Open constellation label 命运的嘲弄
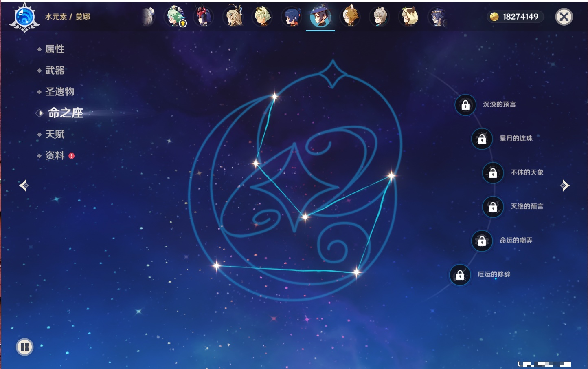 (516, 240)
